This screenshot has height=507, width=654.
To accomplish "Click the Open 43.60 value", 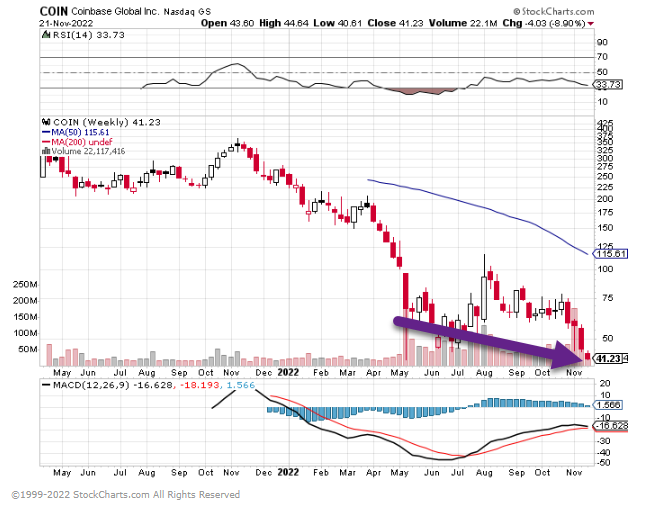I will [x=227, y=23].
